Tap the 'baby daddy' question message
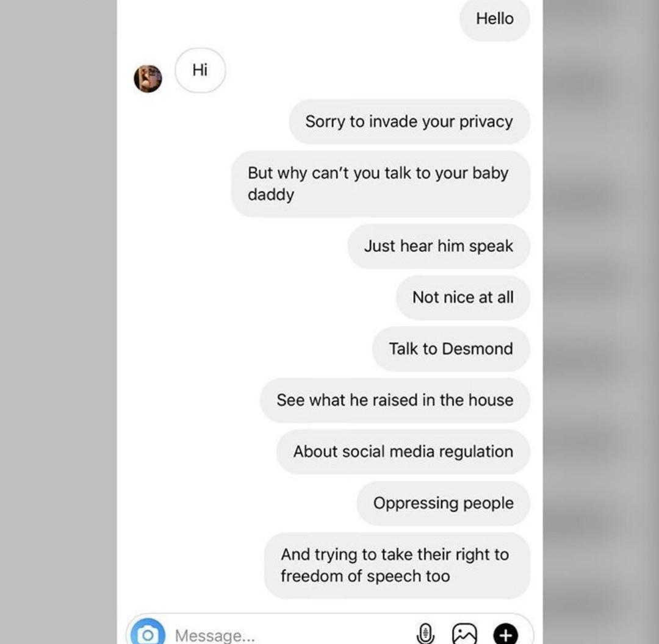 [380, 184]
